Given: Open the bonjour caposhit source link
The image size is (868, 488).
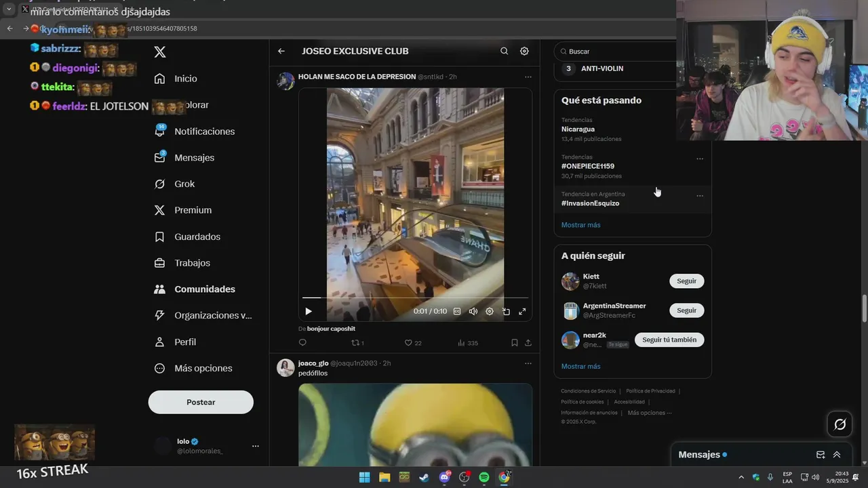Looking at the screenshot, I should 331,329.
